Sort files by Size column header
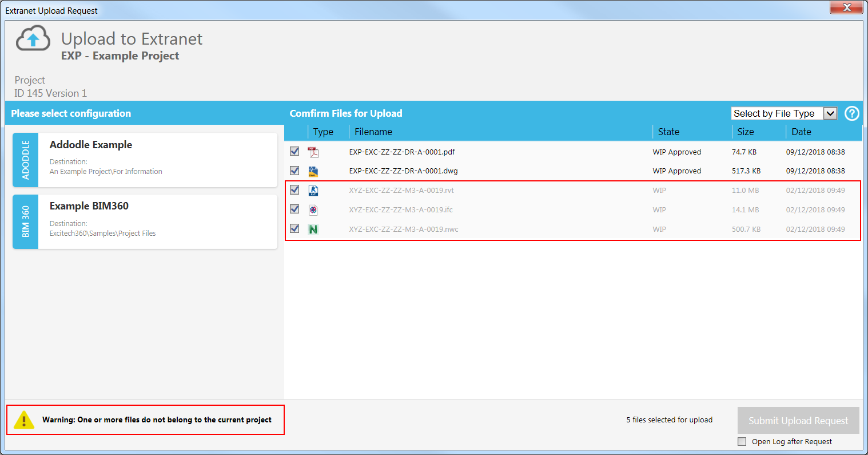Viewport: 868px width, 455px height. pos(745,132)
